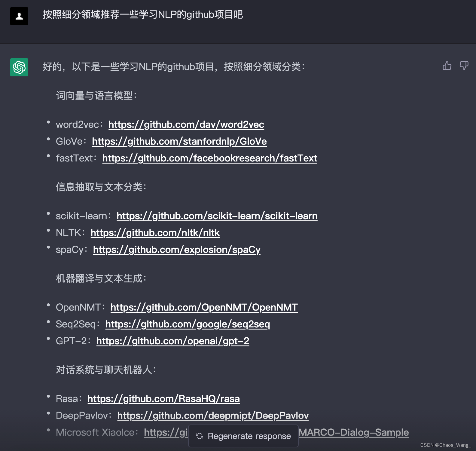Click the label OpenNMT
Image resolution: width=476 pixels, height=451 pixels.
[78, 307]
